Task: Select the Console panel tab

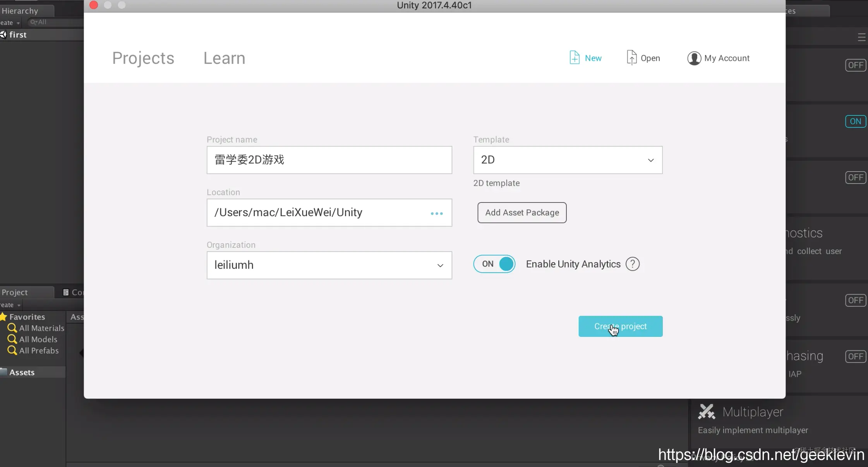Action: click(73, 292)
